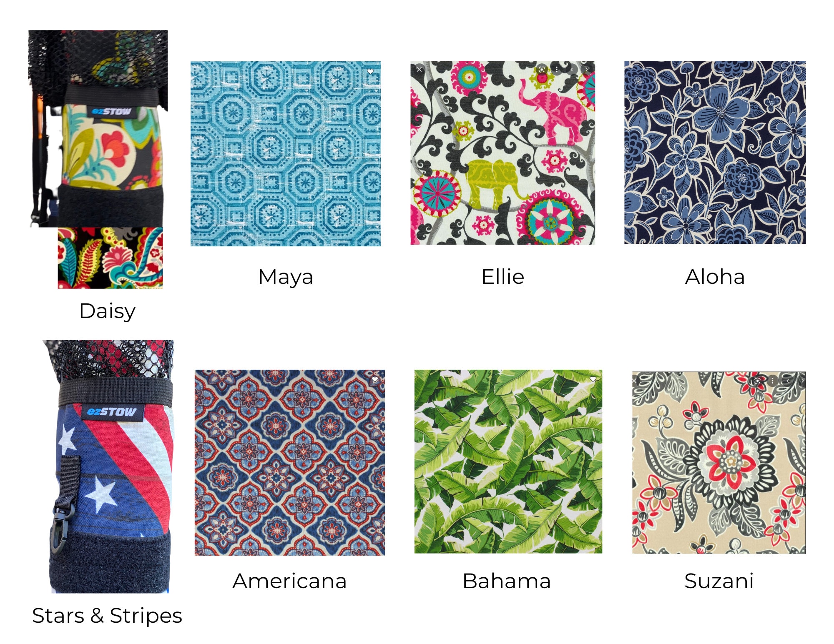The height and width of the screenshot is (644, 834).
Task: Go to next image on Ellie swatch
Action: pyautogui.click(x=587, y=69)
